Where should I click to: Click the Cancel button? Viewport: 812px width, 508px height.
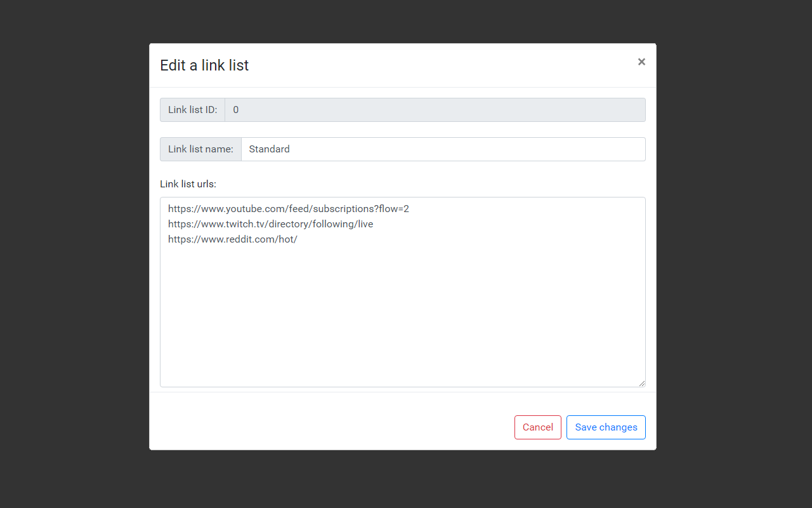pyautogui.click(x=537, y=427)
